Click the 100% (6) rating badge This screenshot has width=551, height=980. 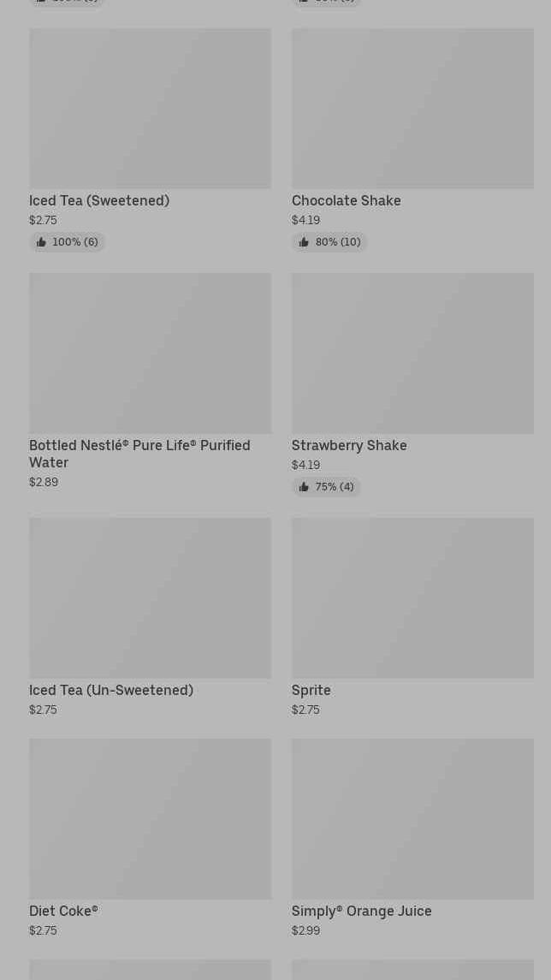tap(67, 242)
